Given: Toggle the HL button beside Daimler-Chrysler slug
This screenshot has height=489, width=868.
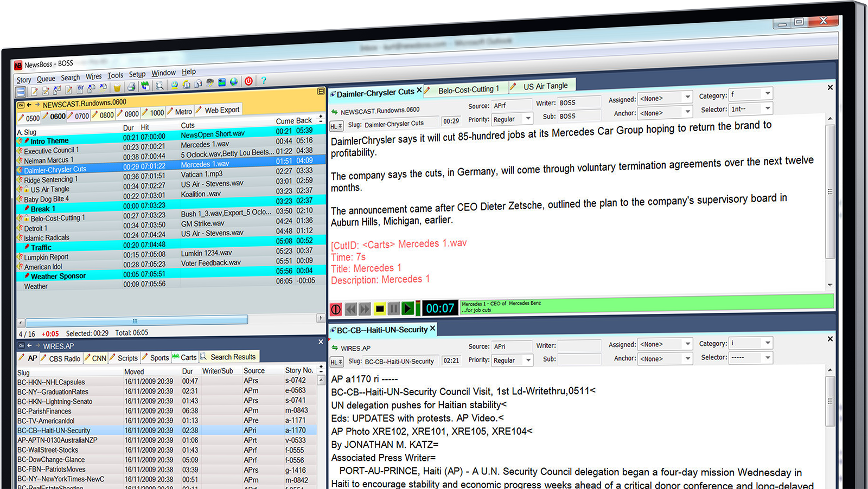Looking at the screenshot, I should click(336, 126).
